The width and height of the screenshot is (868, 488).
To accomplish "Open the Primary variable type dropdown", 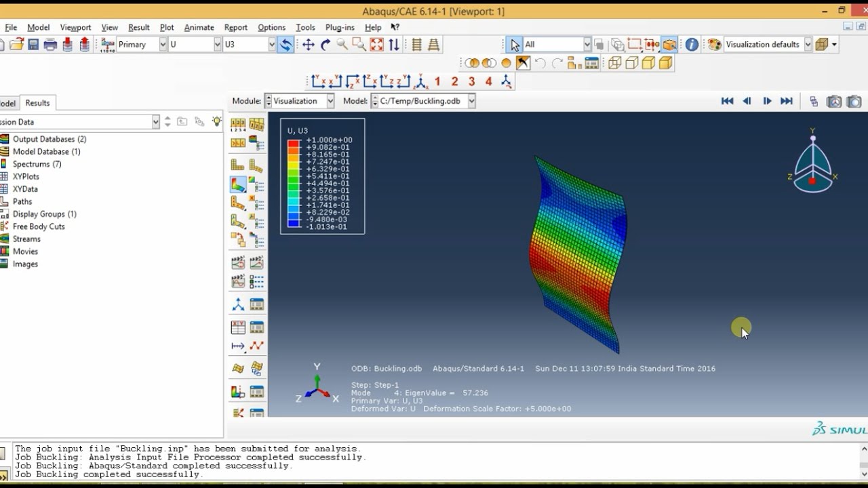I will pos(142,45).
